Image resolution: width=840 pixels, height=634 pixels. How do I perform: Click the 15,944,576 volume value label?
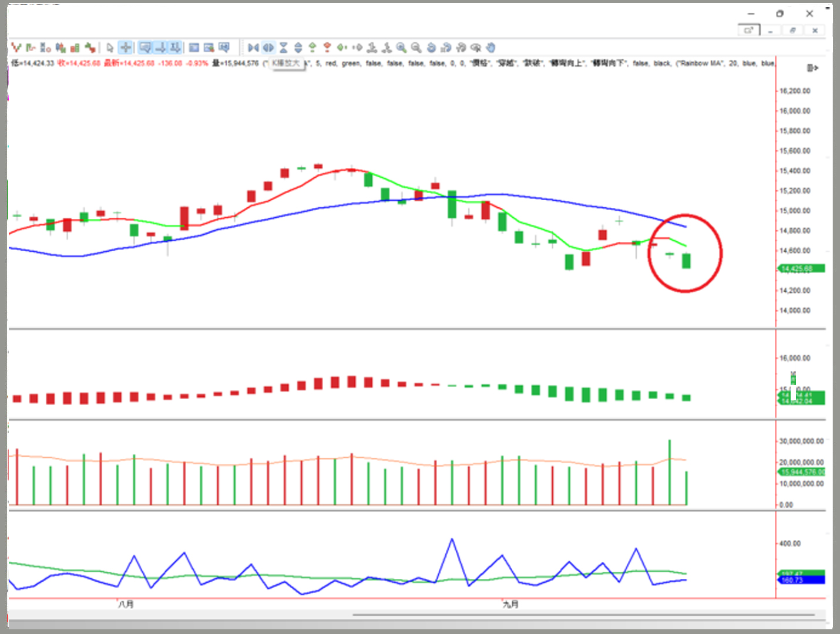801,472
